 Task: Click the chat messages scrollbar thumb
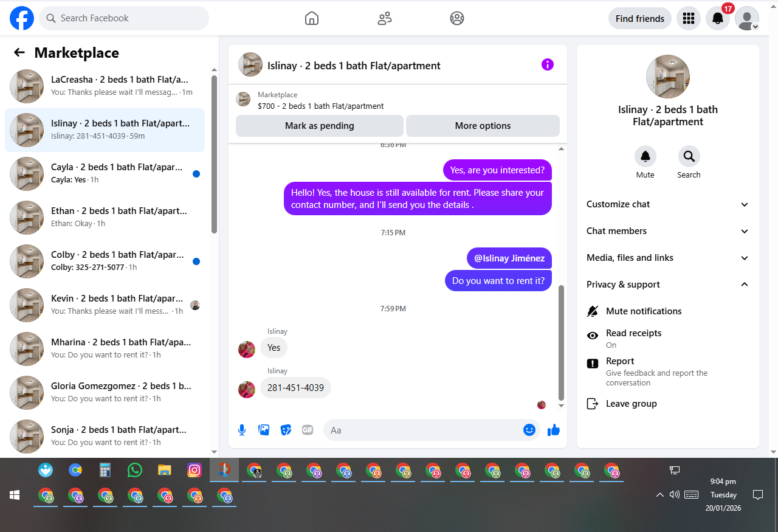(x=561, y=342)
